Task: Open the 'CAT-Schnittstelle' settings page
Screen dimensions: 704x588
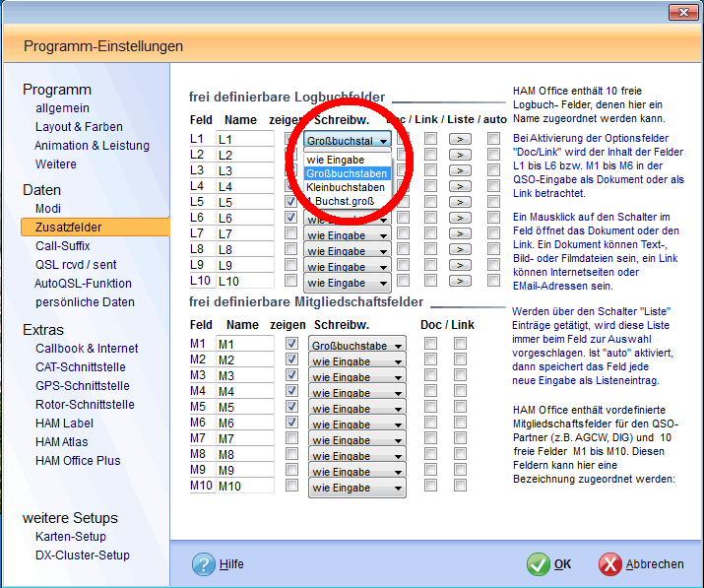Action: pyautogui.click(x=81, y=367)
